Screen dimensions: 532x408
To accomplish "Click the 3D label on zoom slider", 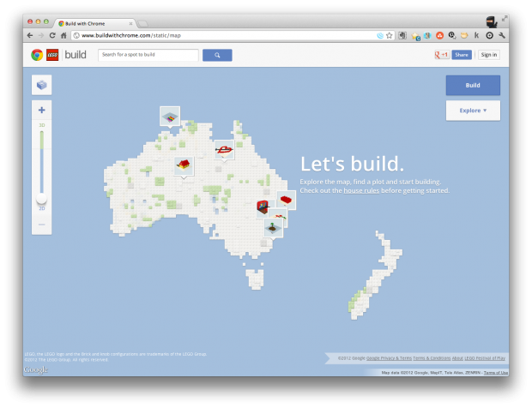I will [x=42, y=125].
